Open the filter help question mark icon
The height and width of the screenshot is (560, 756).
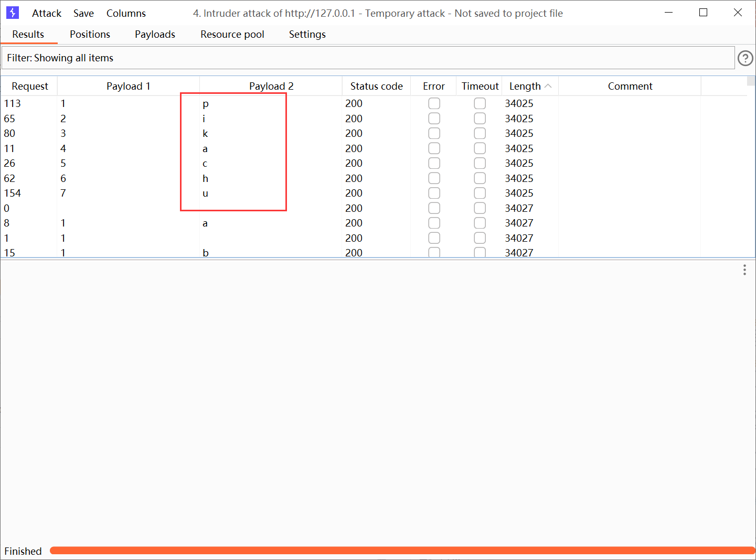pyautogui.click(x=745, y=58)
